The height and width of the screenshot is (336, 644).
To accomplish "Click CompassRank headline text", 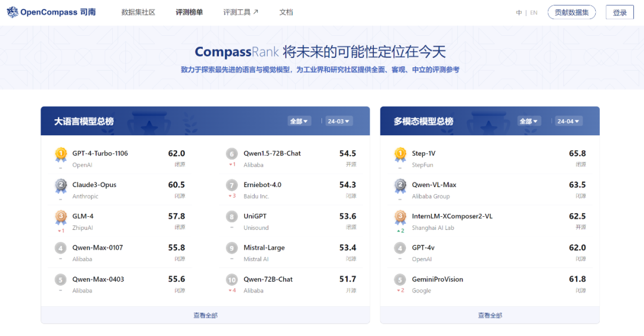I will pos(237,52).
